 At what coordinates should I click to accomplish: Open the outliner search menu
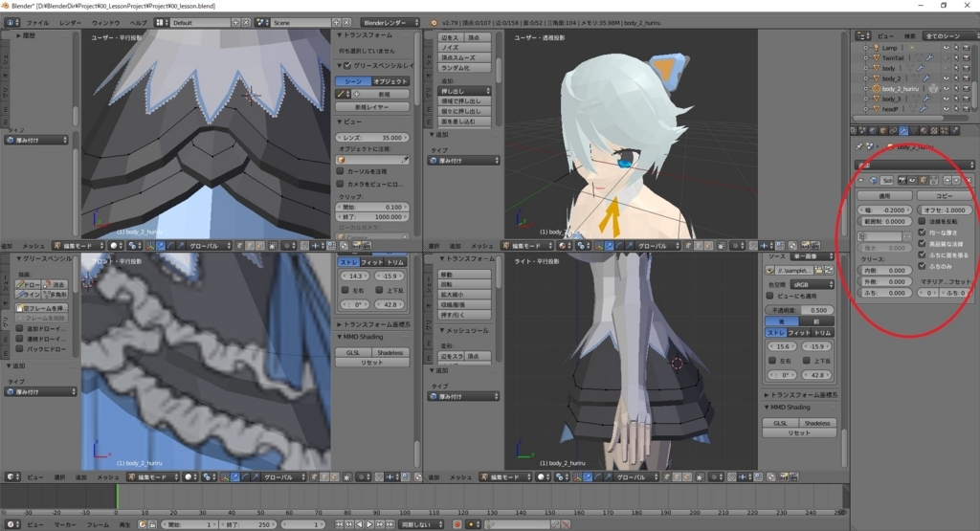(910, 35)
